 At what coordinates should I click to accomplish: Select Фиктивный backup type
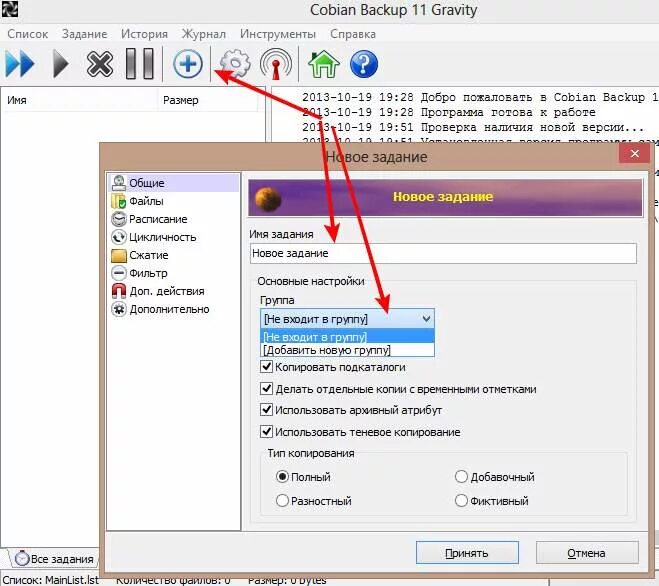click(461, 501)
